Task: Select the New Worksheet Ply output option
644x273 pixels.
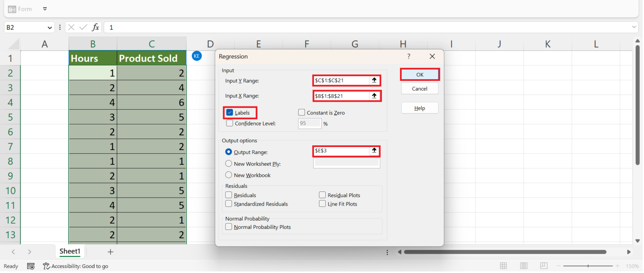Action: [229, 163]
